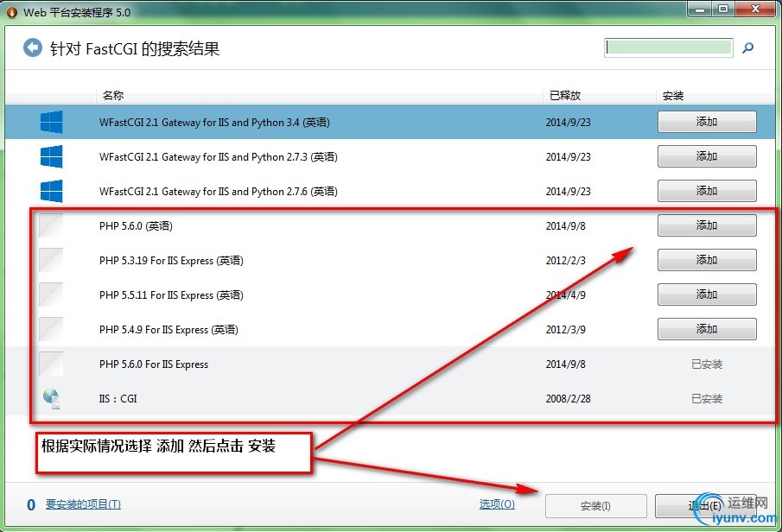
Task: Click 添加 for PHP 5.6.0 (英语)
Action: [x=707, y=225]
